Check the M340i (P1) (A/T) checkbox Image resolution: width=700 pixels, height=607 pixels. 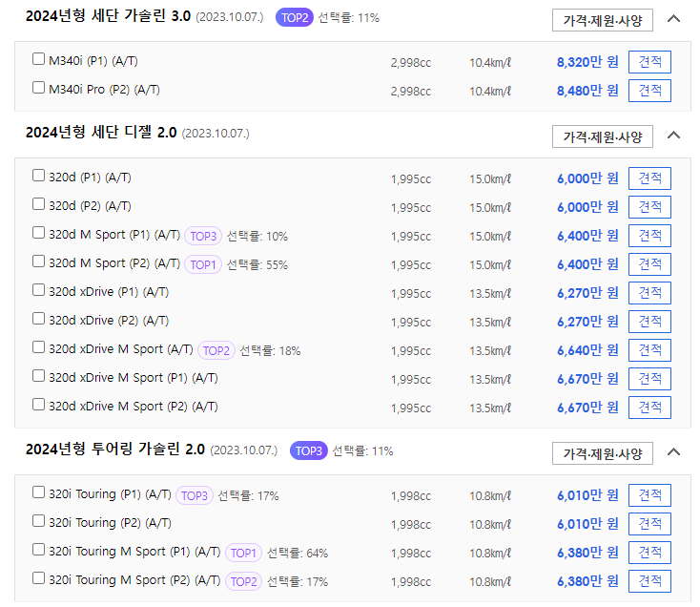(38, 59)
